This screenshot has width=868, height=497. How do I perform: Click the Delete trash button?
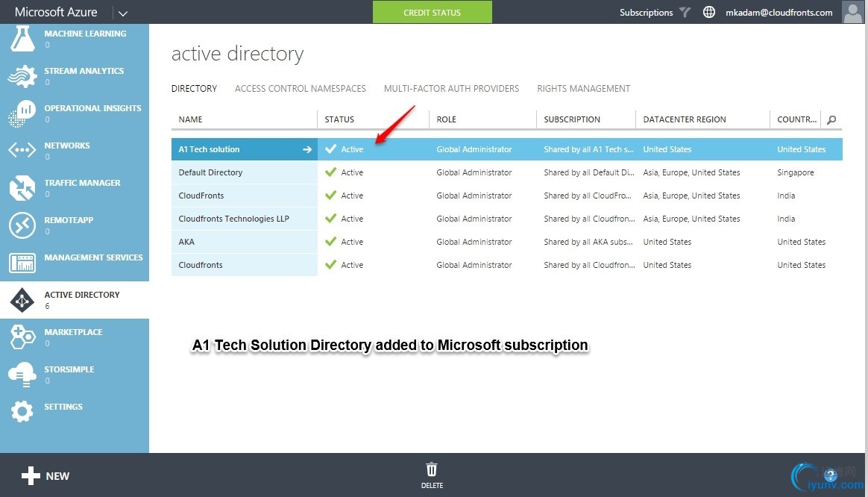(432, 475)
